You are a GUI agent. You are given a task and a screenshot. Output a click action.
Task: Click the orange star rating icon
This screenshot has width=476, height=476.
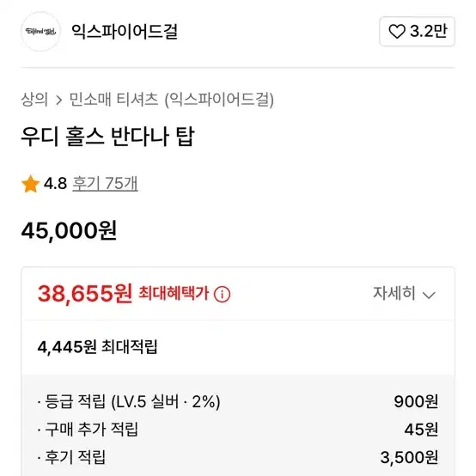(30, 184)
